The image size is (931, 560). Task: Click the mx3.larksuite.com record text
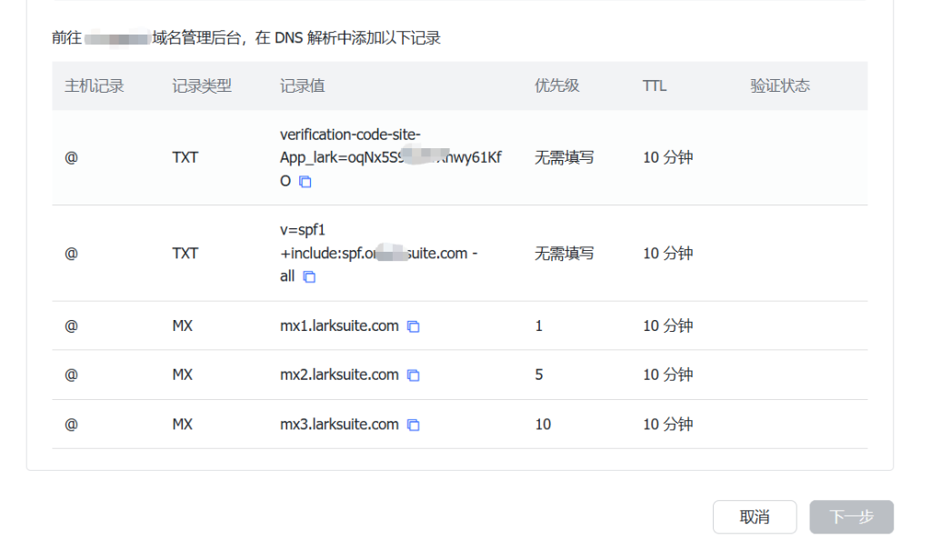(339, 425)
